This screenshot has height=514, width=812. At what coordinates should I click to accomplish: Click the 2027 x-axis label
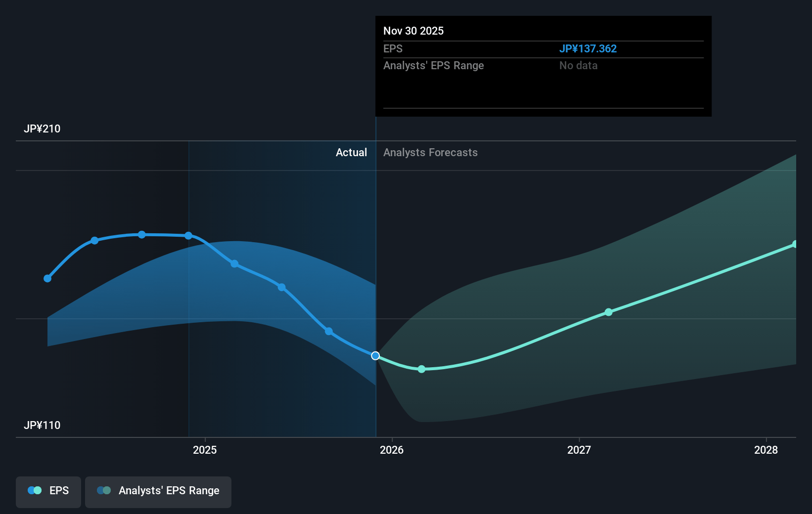(x=579, y=450)
